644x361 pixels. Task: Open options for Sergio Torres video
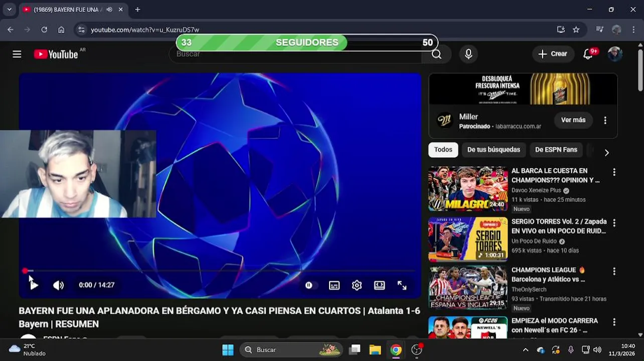(x=614, y=223)
